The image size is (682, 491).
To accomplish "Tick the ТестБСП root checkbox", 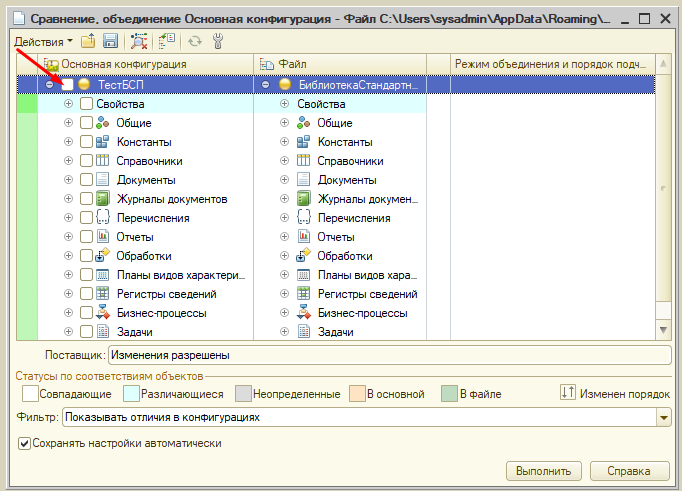I will (x=67, y=84).
